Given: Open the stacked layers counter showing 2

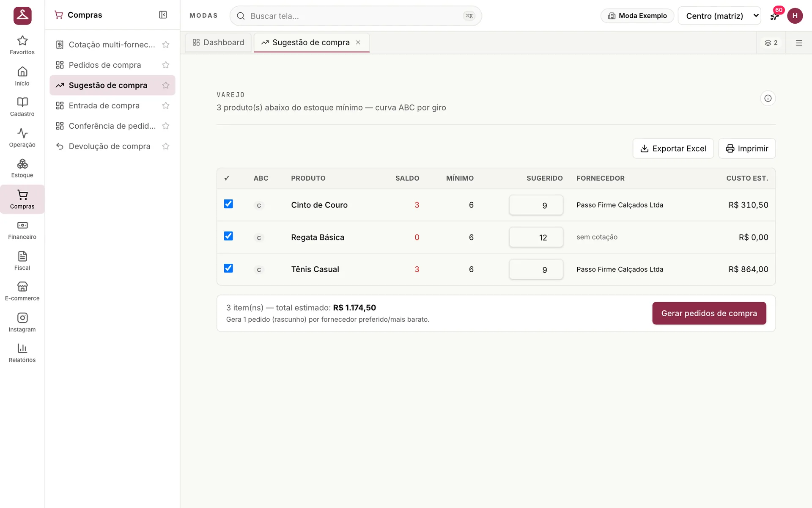Looking at the screenshot, I should click(x=771, y=43).
